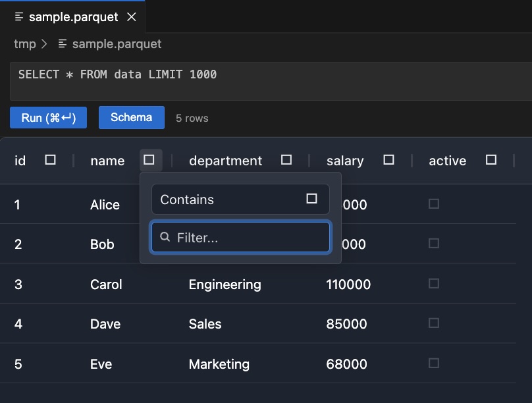Toggle active checkbox in Bob's row

(x=434, y=243)
